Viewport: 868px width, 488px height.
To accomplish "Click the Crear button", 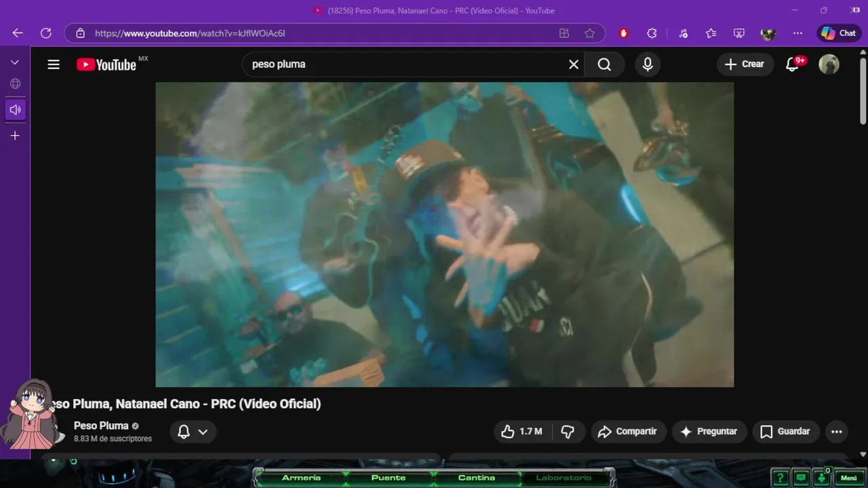I will [745, 64].
